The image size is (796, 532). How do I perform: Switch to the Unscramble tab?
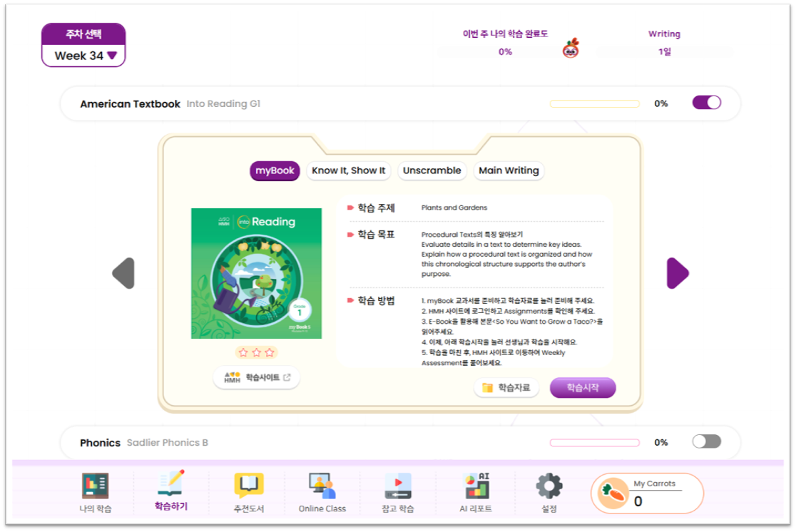[x=432, y=170]
